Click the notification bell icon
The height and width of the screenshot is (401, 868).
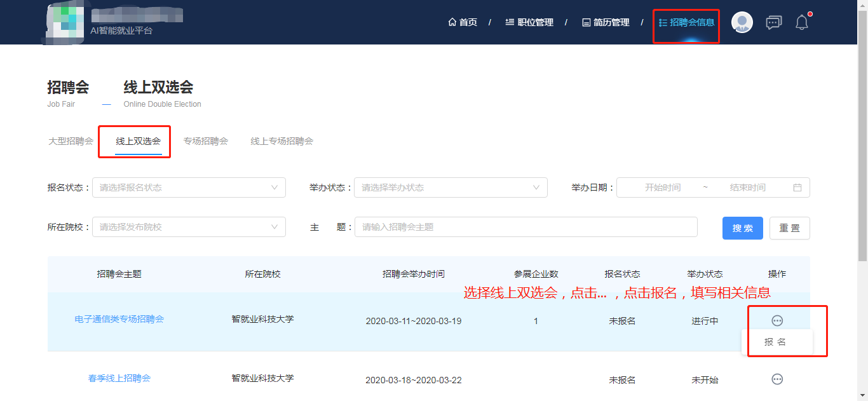point(802,23)
